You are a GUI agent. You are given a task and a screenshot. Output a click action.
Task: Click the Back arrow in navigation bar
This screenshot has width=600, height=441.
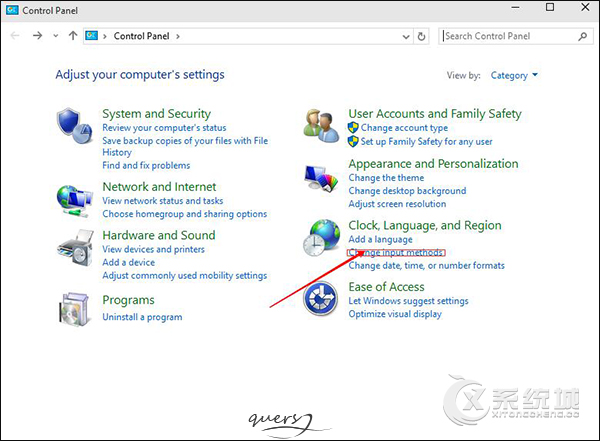15,36
